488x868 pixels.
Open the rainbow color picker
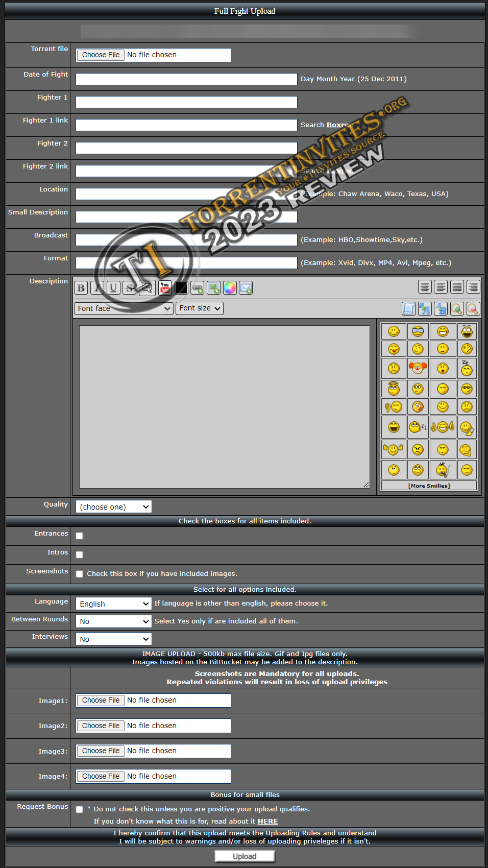pyautogui.click(x=230, y=288)
